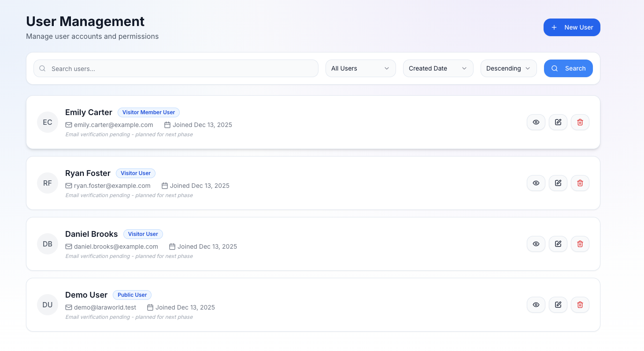Open the All Users filter dropdown
The height and width of the screenshot is (351, 644).
pyautogui.click(x=360, y=68)
